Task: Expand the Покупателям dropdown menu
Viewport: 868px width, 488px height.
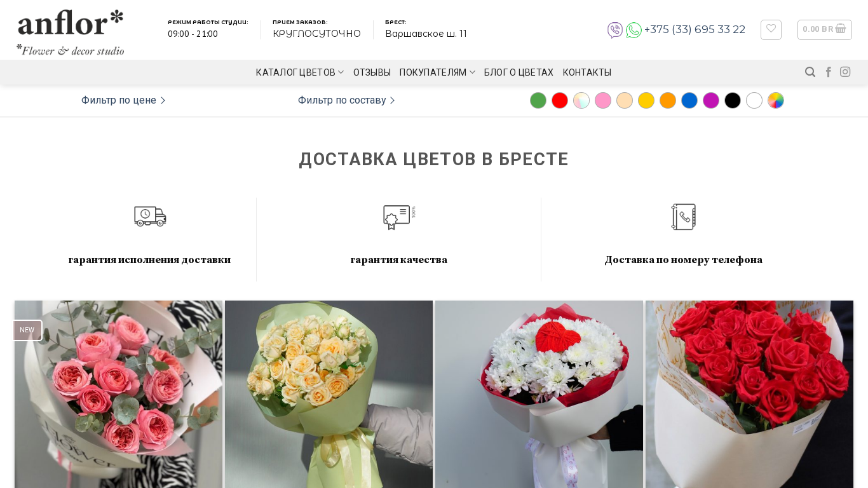Action: point(437,72)
